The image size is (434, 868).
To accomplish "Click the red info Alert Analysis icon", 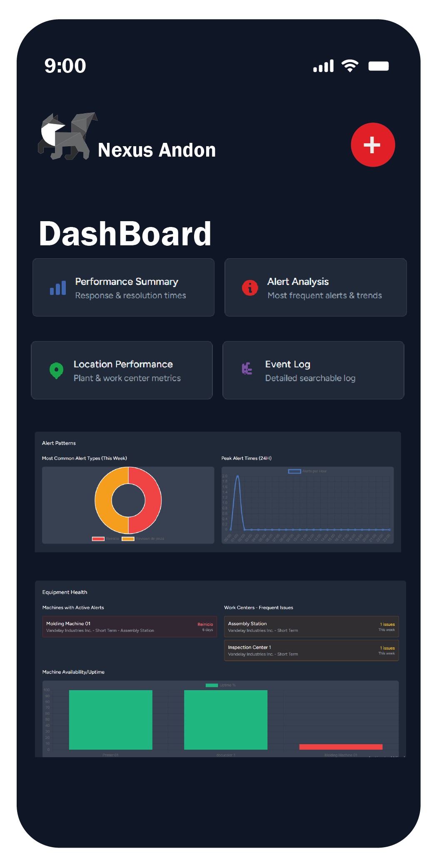I will [x=250, y=288].
